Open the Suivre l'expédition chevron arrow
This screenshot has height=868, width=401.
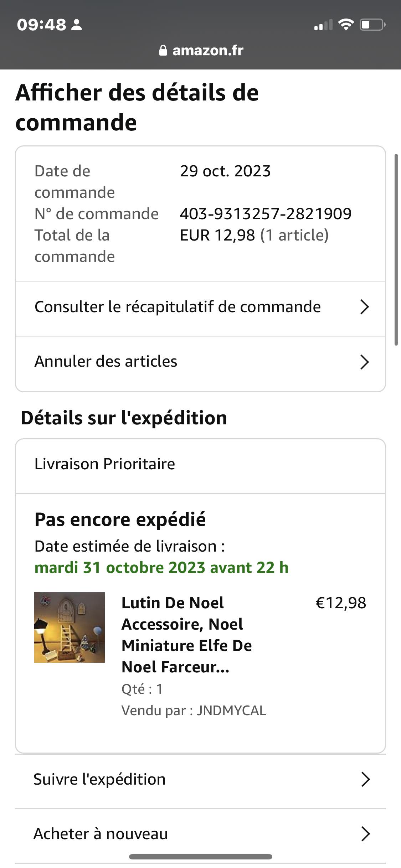coord(365,779)
